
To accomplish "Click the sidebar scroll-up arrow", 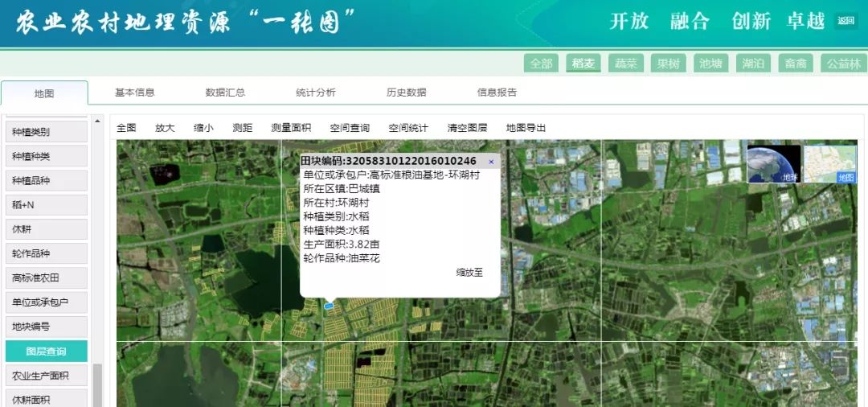I will [98, 121].
